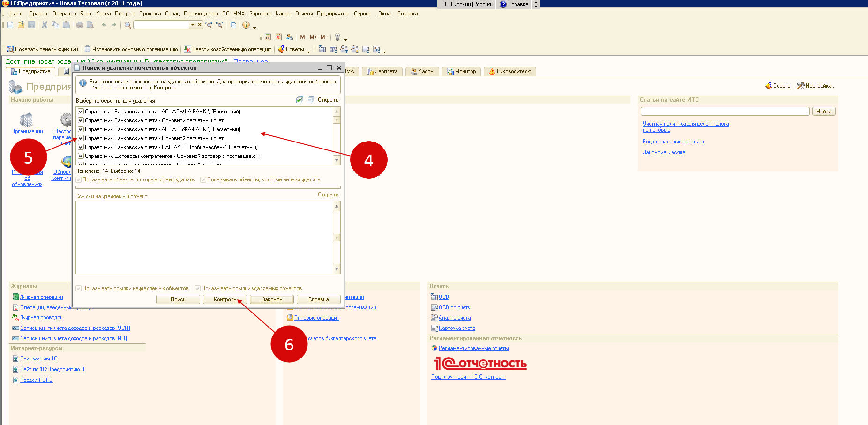Uncheck all objects icon in dialog
The height and width of the screenshot is (425, 868).
pyautogui.click(x=310, y=100)
